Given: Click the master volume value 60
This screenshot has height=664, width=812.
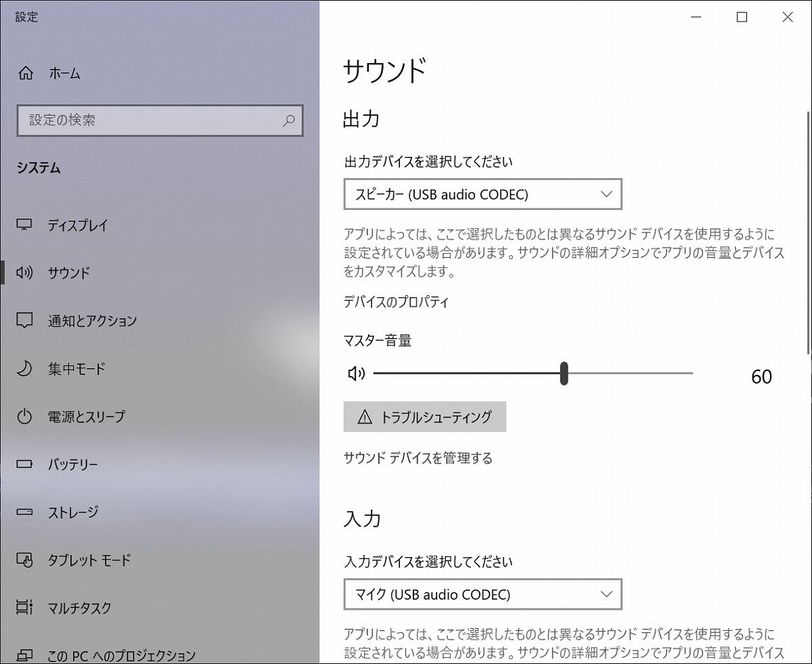Looking at the screenshot, I should (x=761, y=376).
